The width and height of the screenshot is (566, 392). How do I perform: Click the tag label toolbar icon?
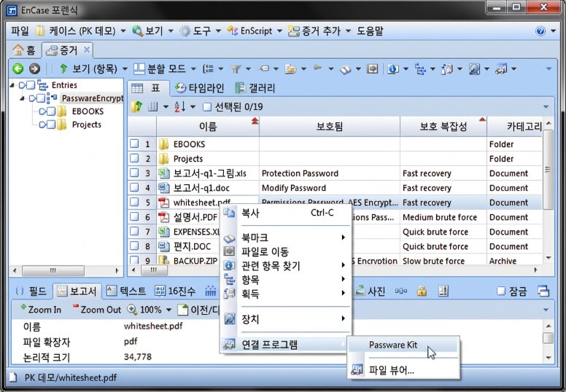tap(264, 68)
